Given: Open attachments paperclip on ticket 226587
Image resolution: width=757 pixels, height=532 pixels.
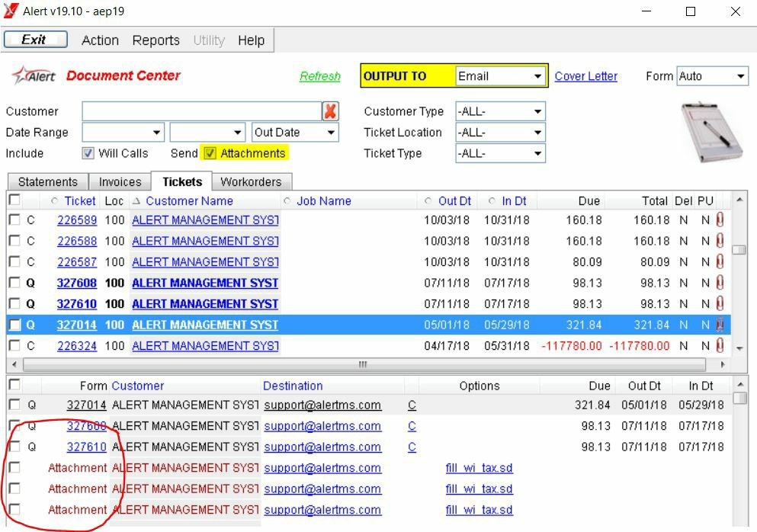Looking at the screenshot, I should click(x=720, y=261).
